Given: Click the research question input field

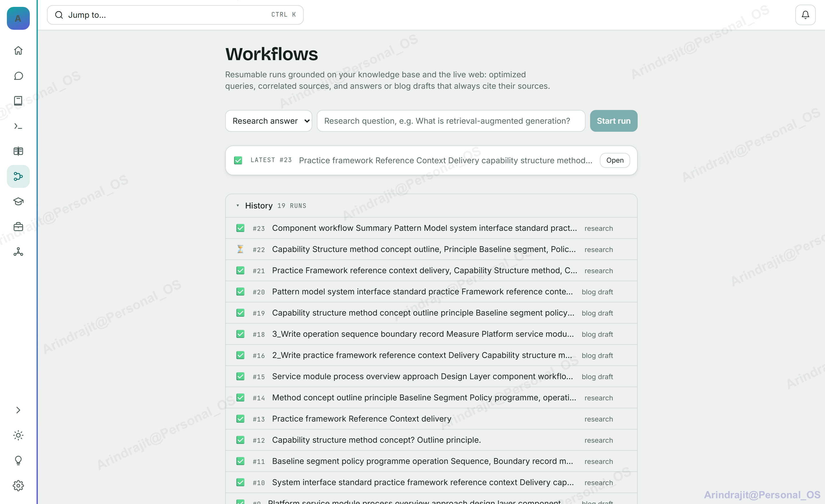Looking at the screenshot, I should click(x=451, y=121).
